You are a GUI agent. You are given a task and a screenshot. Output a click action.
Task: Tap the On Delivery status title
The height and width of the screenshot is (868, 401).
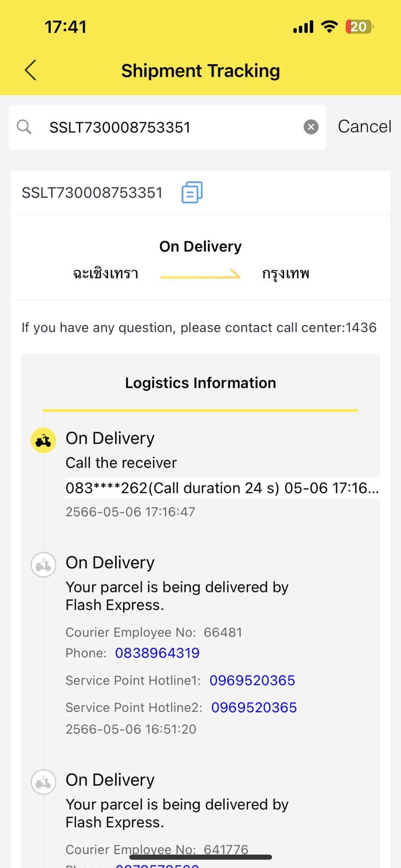pos(200,246)
